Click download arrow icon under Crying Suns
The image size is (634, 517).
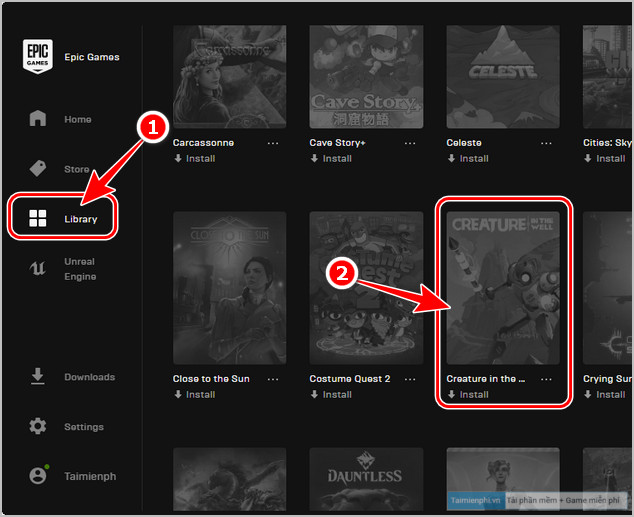tap(588, 394)
